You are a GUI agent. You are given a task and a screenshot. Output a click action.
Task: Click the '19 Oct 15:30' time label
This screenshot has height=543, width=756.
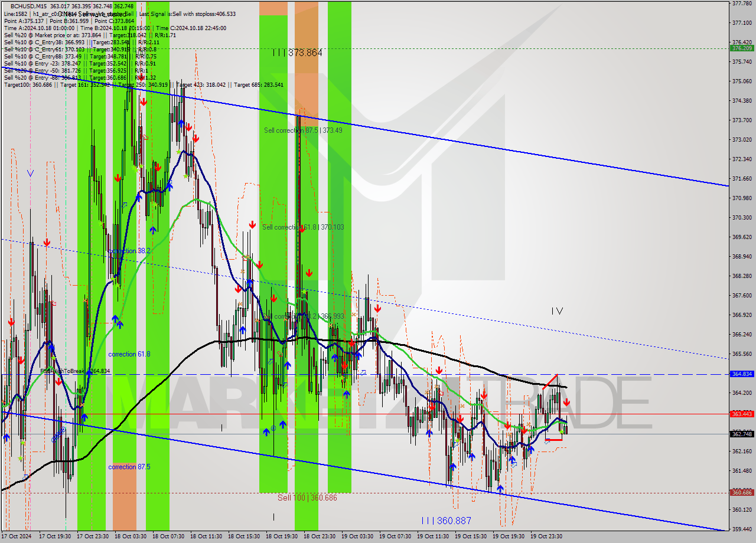click(470, 537)
